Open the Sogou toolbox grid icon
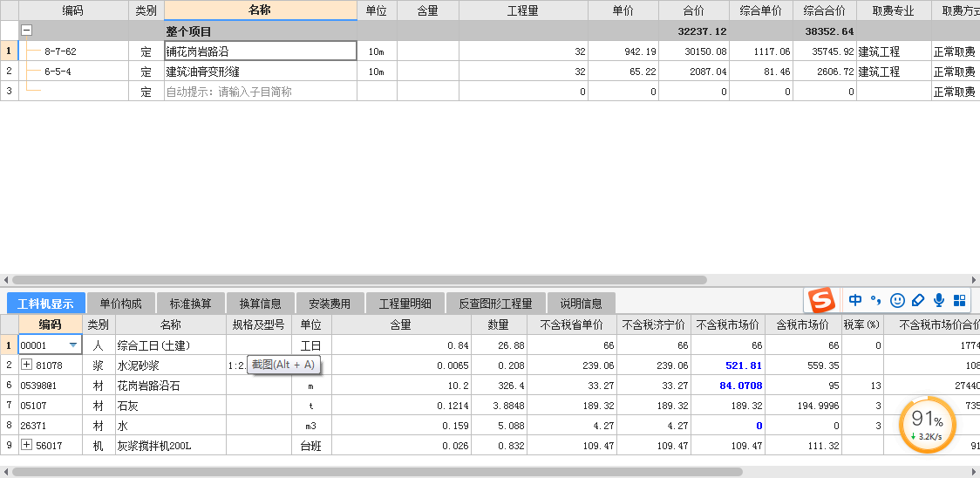Viewport: 980px width, 478px height. tap(959, 300)
